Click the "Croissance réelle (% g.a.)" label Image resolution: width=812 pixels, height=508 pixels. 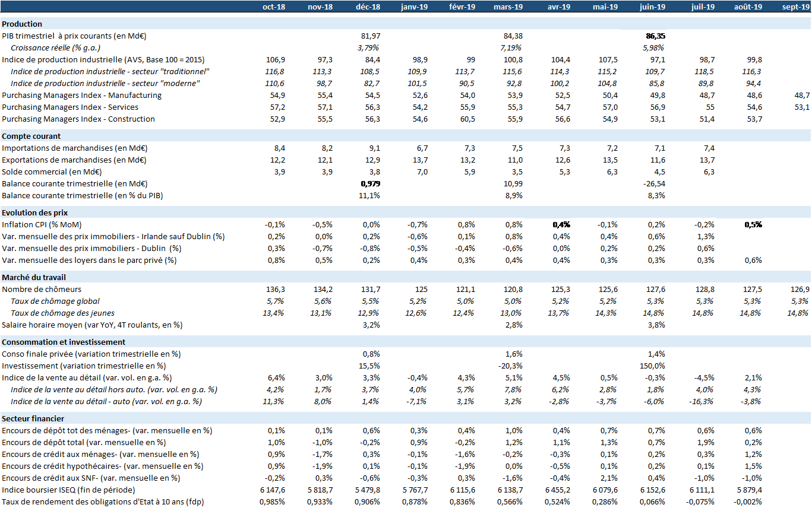pyautogui.click(x=55, y=48)
